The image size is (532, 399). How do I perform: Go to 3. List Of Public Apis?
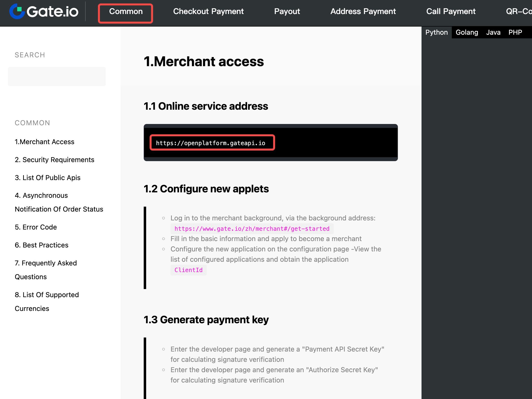tap(48, 178)
